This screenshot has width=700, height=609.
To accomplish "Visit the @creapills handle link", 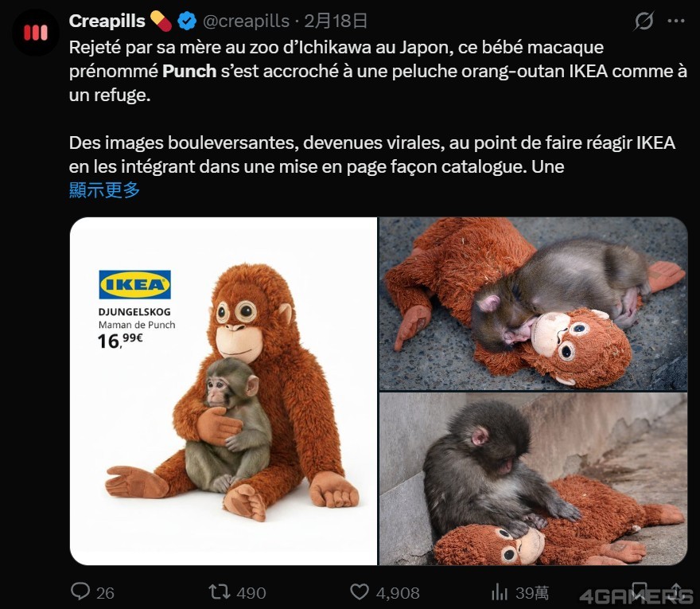I will point(245,21).
